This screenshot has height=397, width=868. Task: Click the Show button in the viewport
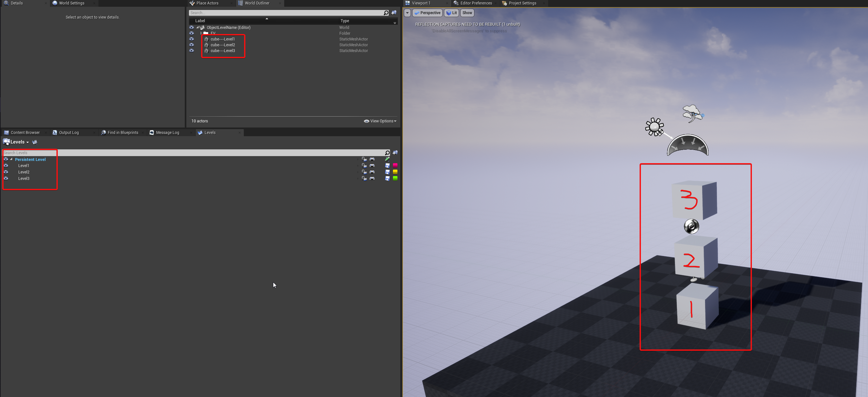467,13
